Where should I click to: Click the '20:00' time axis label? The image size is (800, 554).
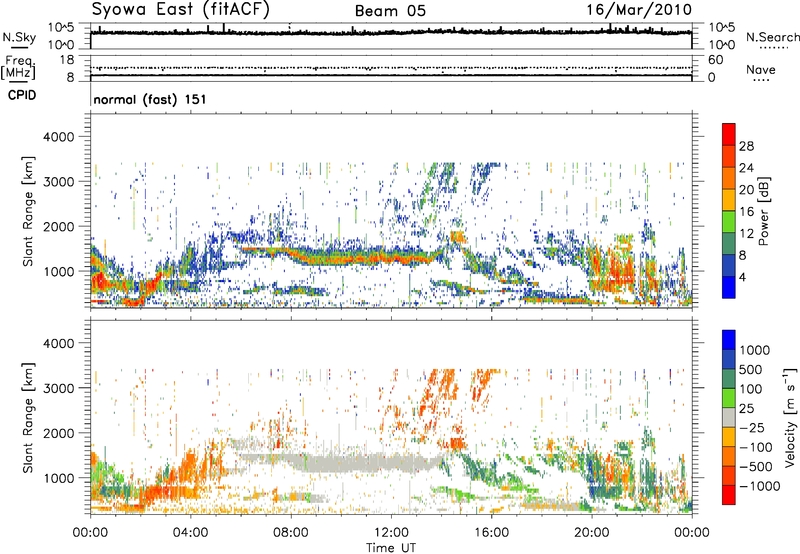[592, 533]
